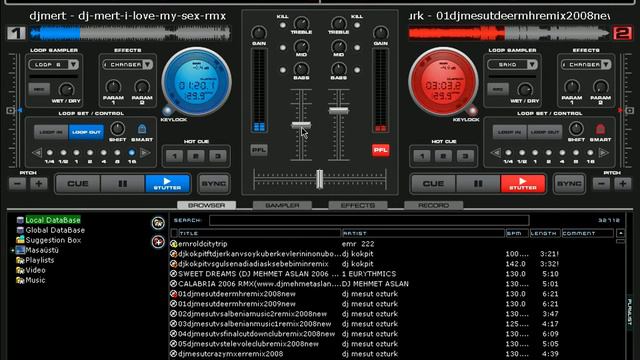
Task: Expand the Masaüstü tree node
Action: (13, 250)
